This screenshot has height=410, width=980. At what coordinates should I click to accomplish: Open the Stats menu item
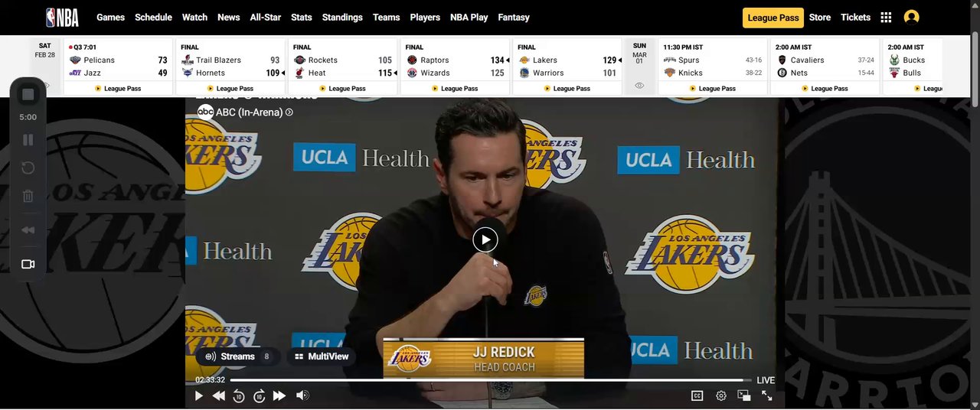[301, 18]
